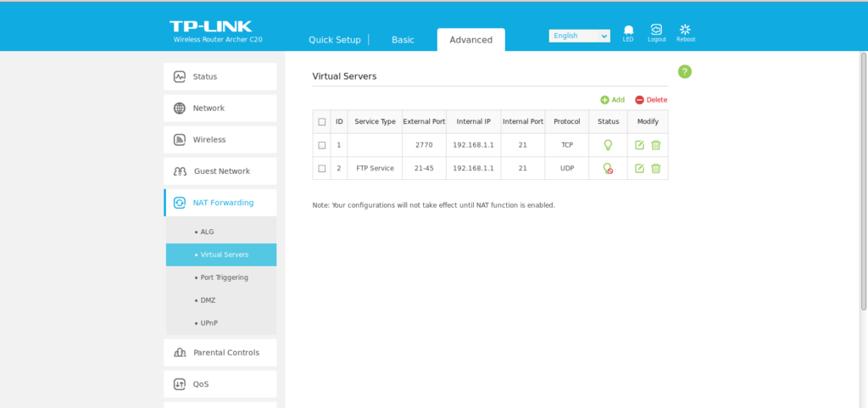Tick the checkbox for entry ID 1
Viewport: 868px width, 408px height.
pyautogui.click(x=322, y=145)
